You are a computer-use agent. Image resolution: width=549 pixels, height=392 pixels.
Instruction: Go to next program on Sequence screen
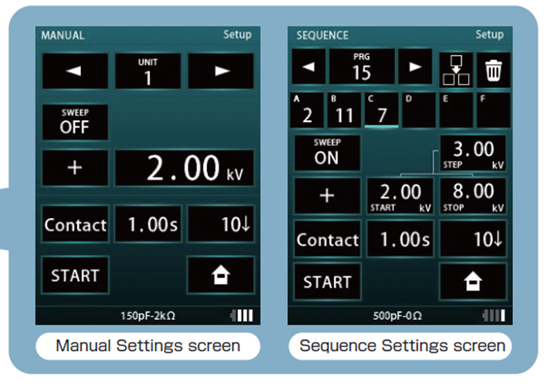[415, 67]
